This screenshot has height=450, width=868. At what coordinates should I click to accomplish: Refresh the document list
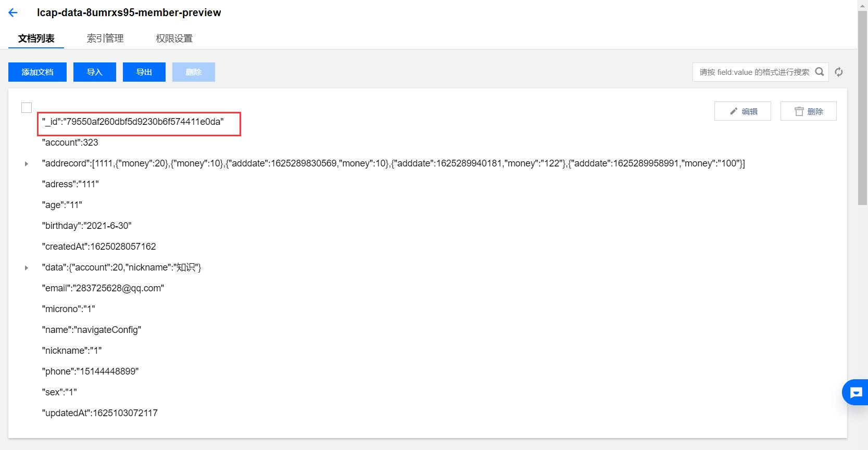[839, 72]
